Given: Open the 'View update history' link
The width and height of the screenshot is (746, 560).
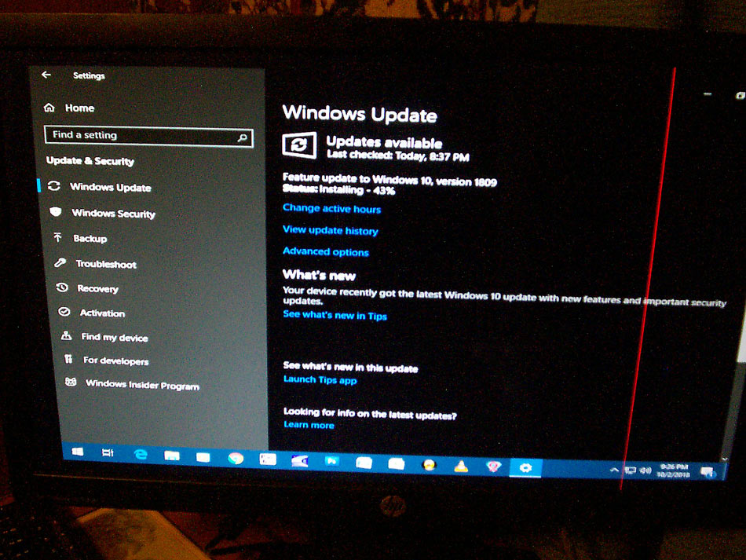Looking at the screenshot, I should (330, 230).
